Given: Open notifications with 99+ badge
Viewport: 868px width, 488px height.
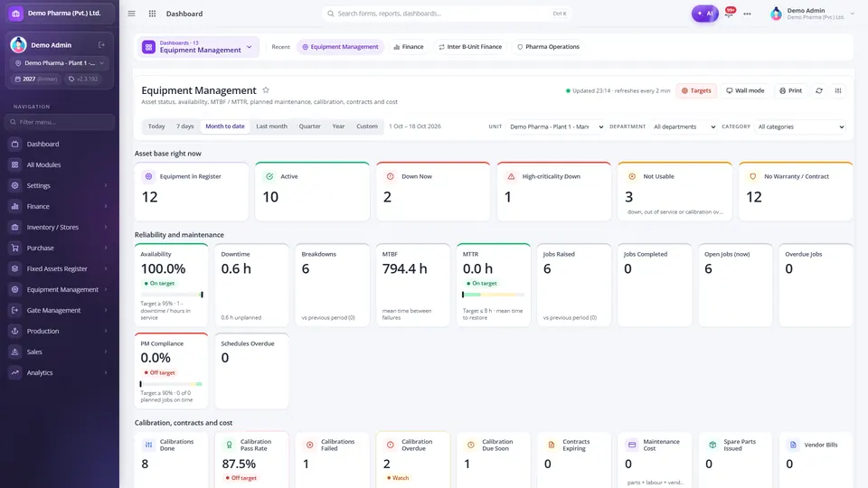Looking at the screenshot, I should [730, 13].
